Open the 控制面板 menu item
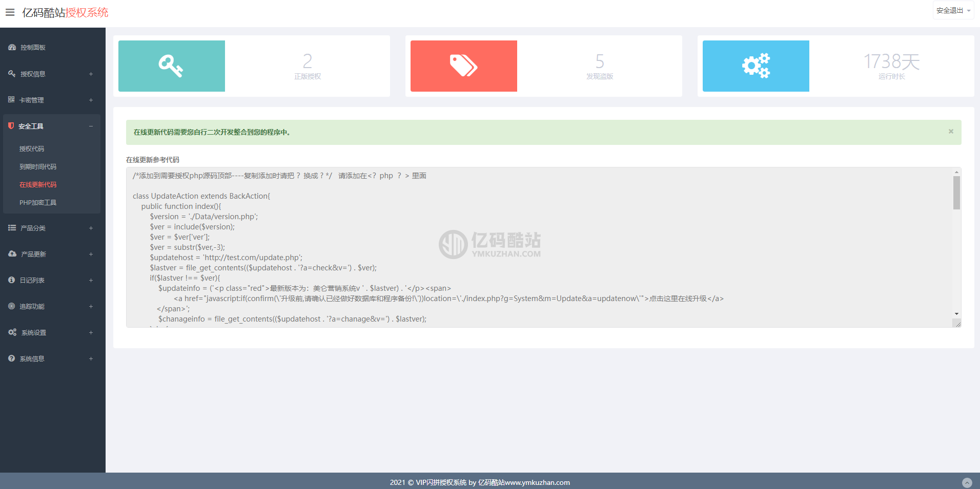 point(33,48)
